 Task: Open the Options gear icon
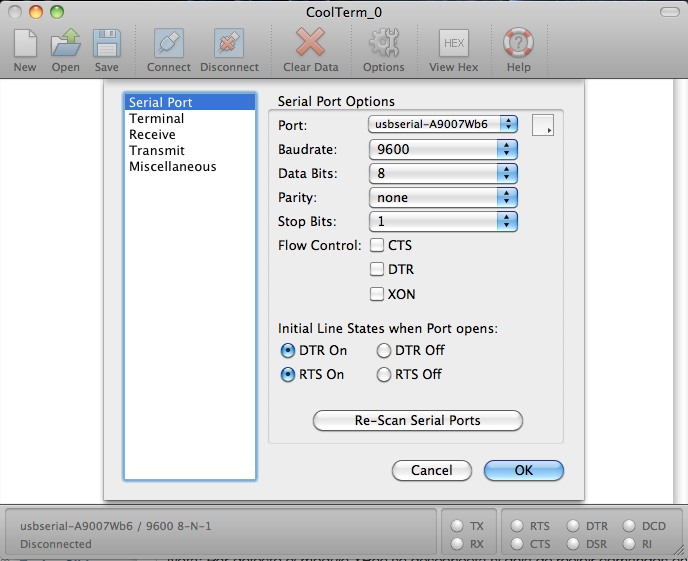(384, 43)
